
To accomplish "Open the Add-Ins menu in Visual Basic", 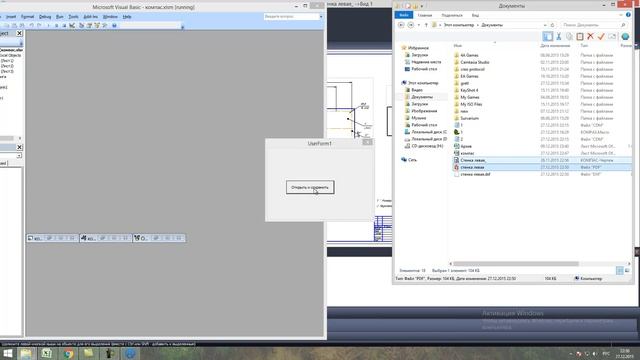I will click(91, 17).
